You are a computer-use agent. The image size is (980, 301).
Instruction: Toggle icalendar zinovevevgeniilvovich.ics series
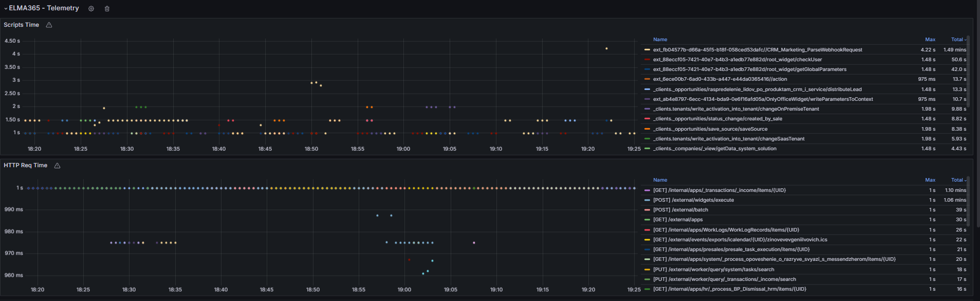pyautogui.click(x=740, y=240)
